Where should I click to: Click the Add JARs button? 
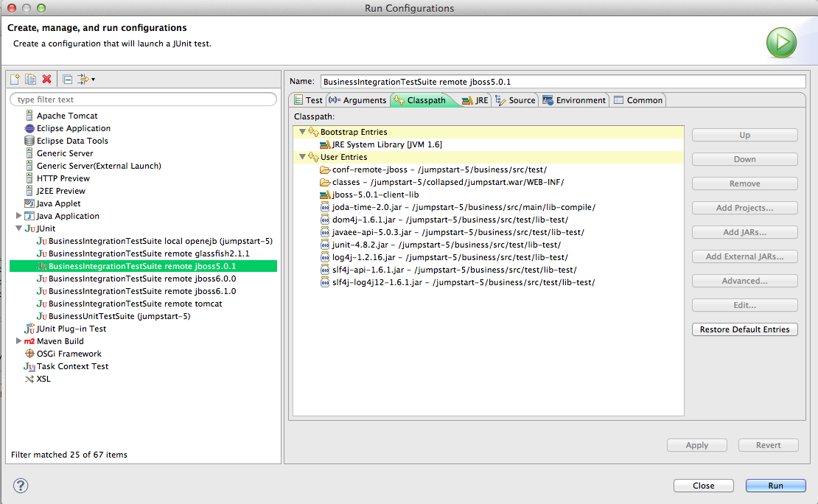(744, 232)
